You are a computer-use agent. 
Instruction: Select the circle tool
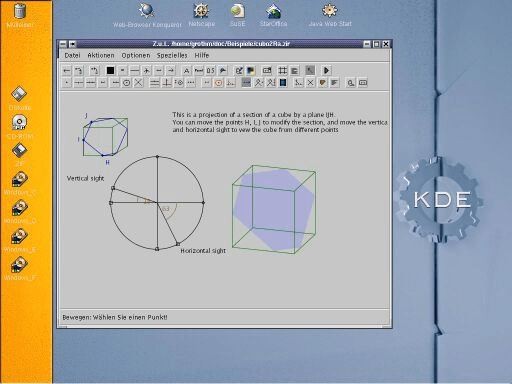coord(127,83)
